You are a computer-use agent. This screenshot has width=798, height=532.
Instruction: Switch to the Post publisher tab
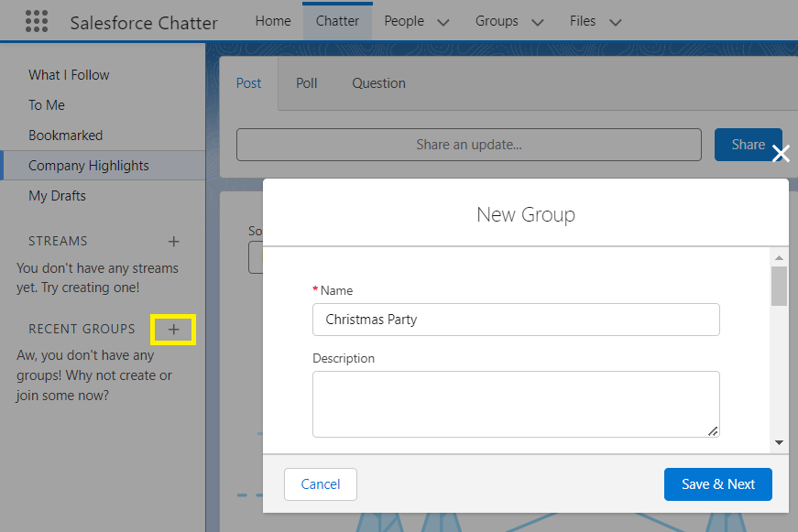coord(248,83)
